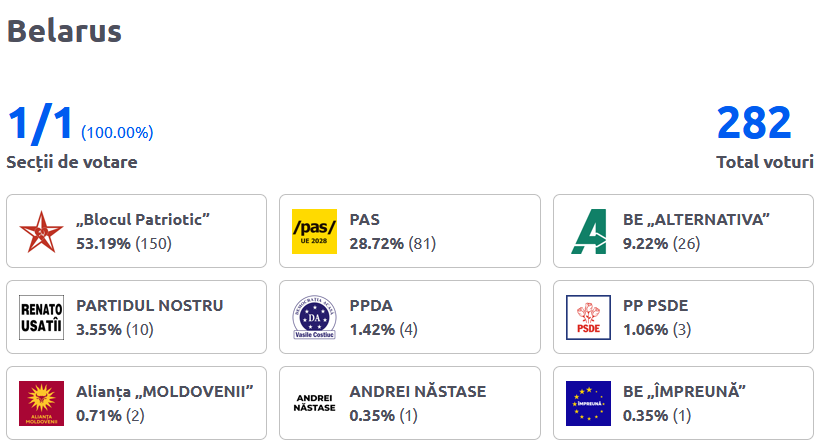Image resolution: width=820 pixels, height=446 pixels.
Task: Click the PP PSDE party name
Action: click(655, 305)
